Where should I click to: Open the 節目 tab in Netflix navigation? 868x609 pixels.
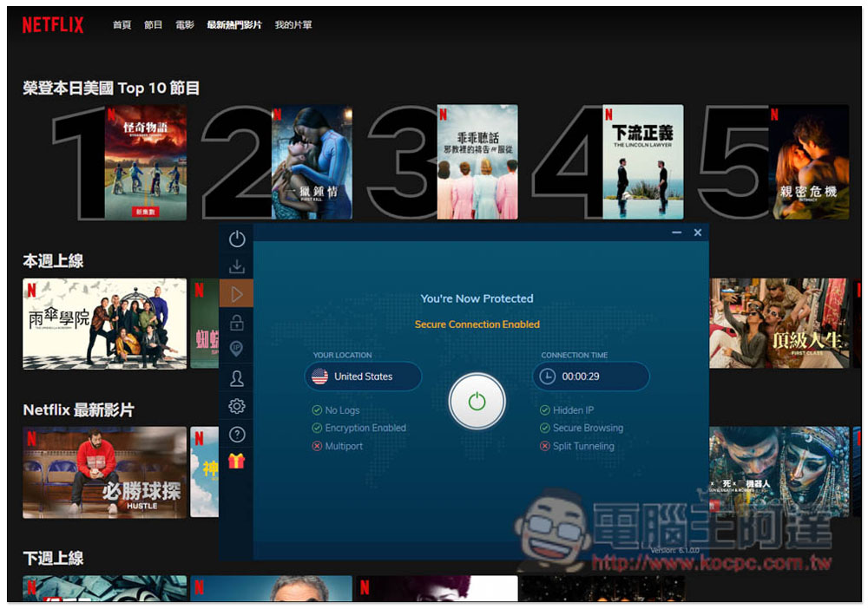coord(153,25)
